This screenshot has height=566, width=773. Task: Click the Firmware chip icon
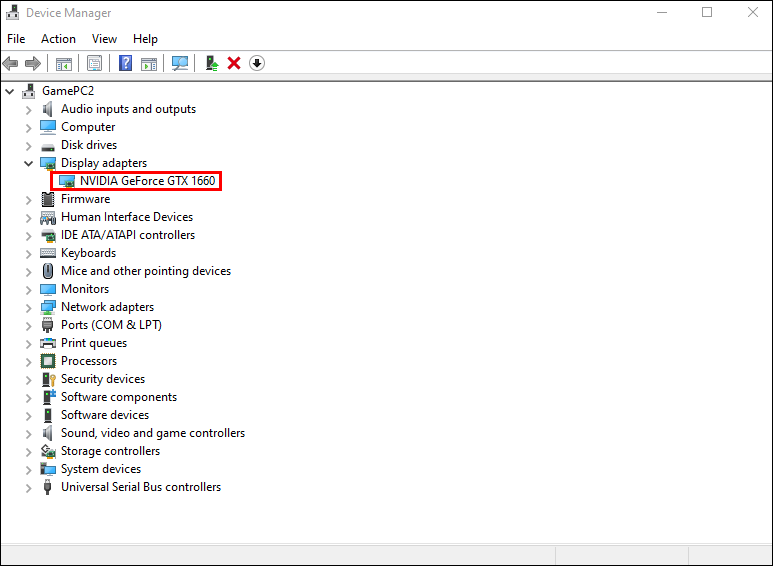click(48, 199)
